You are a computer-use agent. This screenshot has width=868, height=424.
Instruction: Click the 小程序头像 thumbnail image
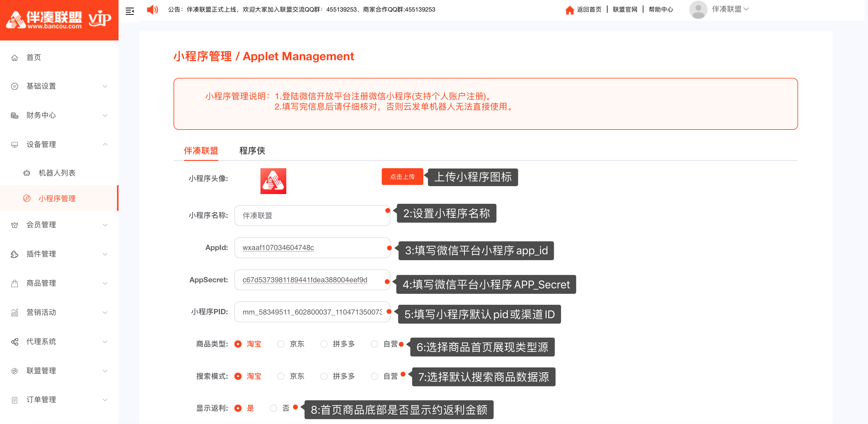[x=273, y=181]
